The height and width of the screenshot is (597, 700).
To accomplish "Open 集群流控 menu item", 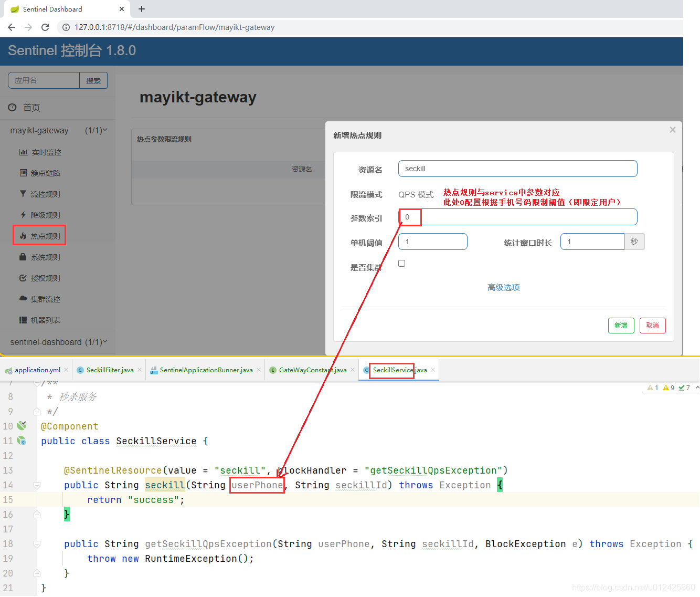I will tap(46, 299).
